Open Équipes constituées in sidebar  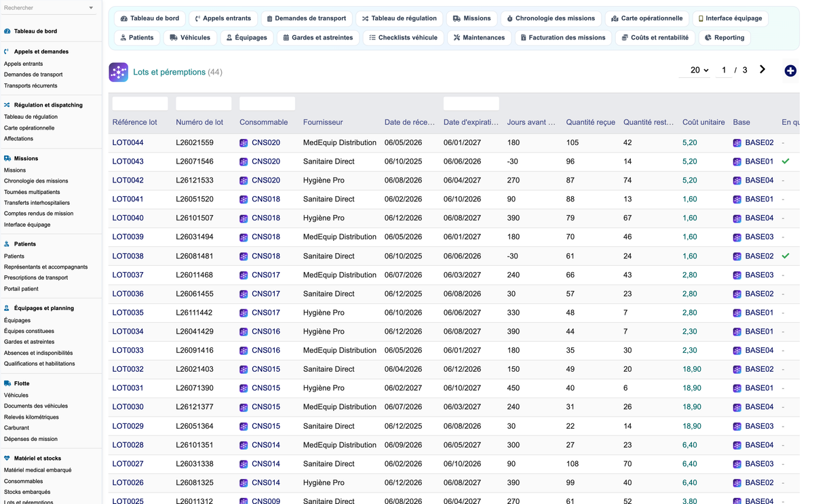click(x=29, y=331)
